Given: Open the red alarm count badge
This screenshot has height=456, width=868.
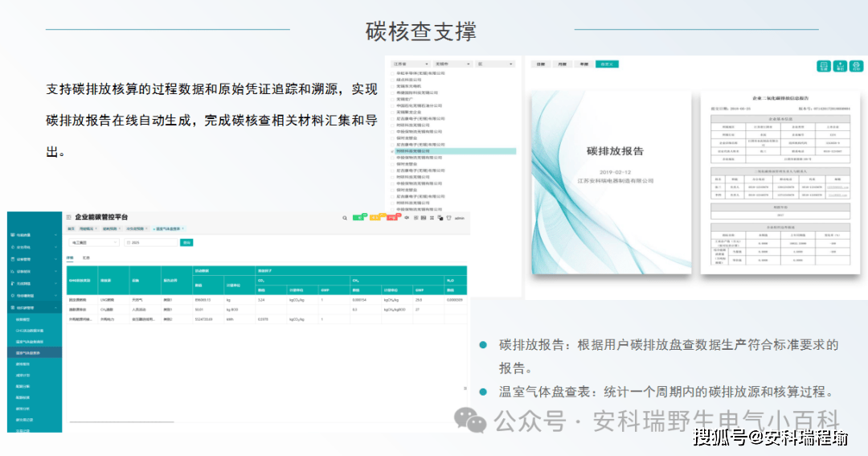Looking at the screenshot, I should [x=394, y=216].
